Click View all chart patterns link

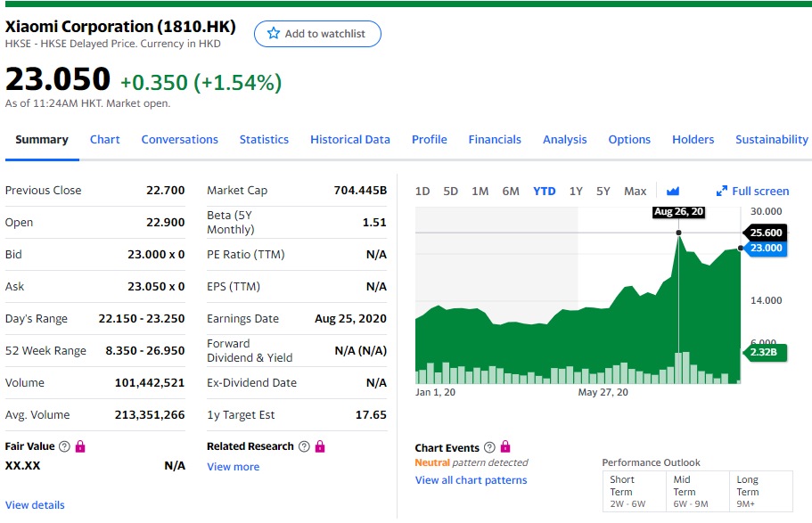(x=471, y=480)
